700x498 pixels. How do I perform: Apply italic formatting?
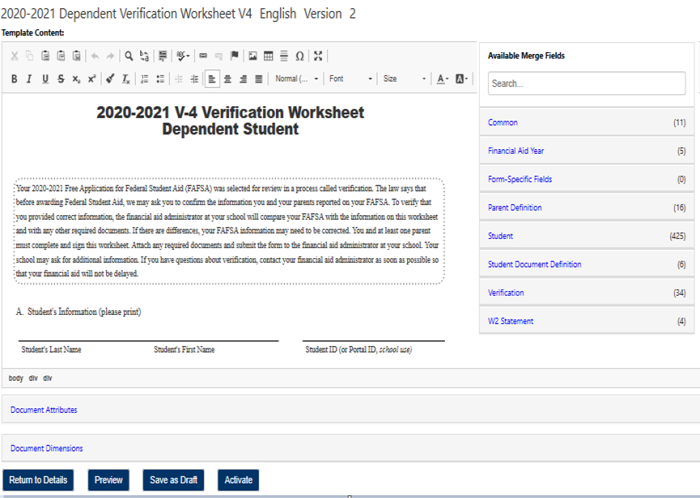click(x=30, y=79)
